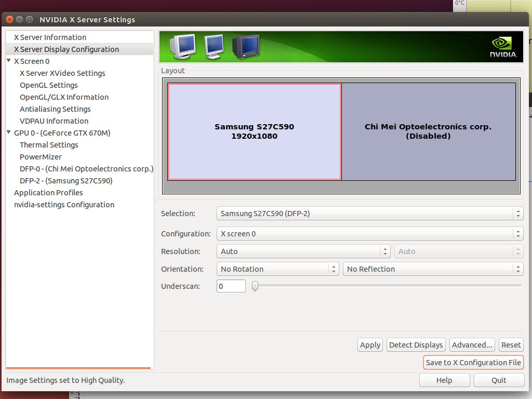
Task: Select X Server Display Configuration page
Action: click(66, 49)
